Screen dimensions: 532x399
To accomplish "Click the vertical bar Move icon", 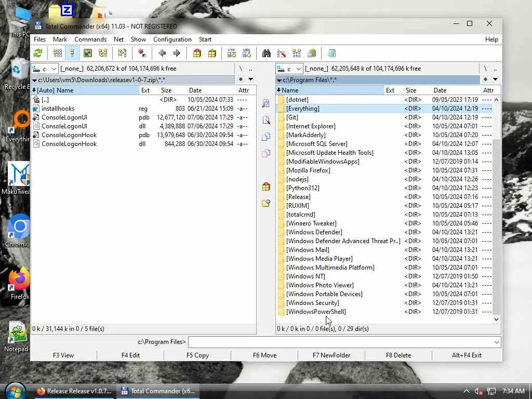I will click(x=266, y=153).
